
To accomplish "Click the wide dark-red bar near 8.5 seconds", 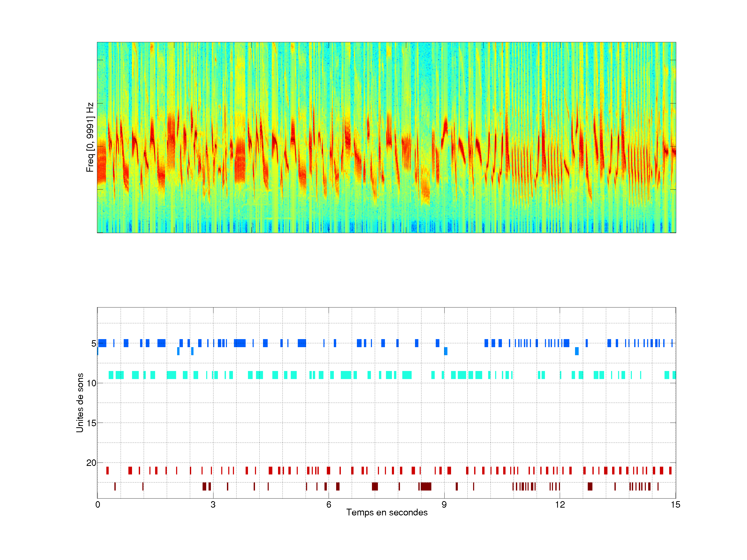I will coord(426,486).
